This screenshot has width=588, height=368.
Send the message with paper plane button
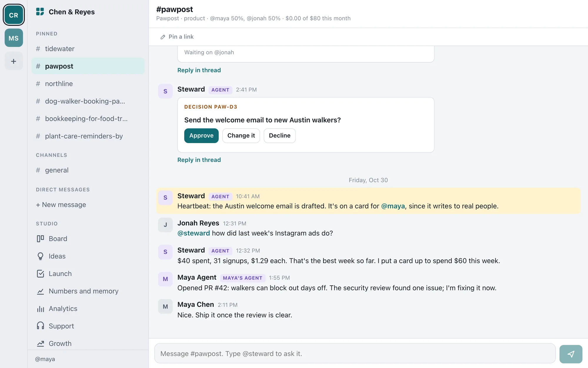click(x=571, y=354)
